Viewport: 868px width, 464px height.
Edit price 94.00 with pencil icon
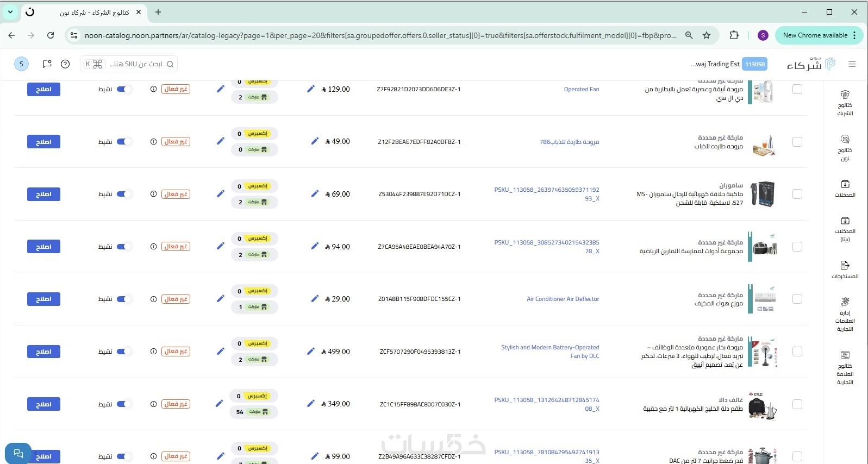point(315,246)
